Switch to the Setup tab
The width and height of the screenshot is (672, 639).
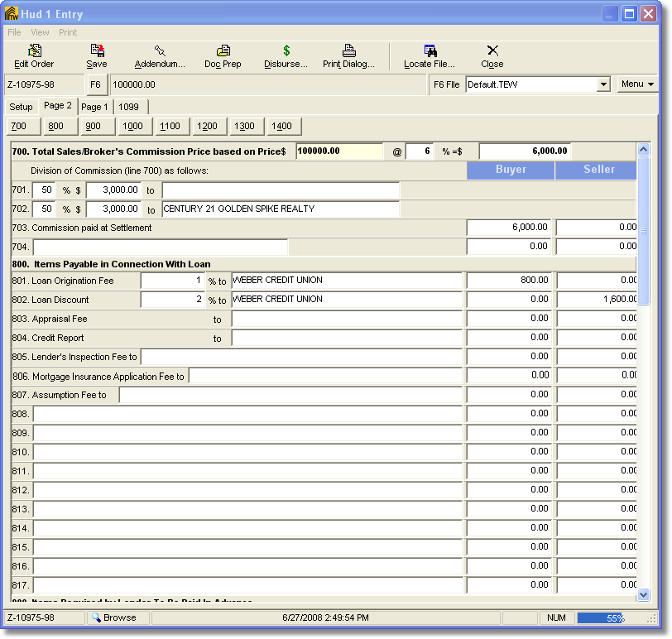21,107
